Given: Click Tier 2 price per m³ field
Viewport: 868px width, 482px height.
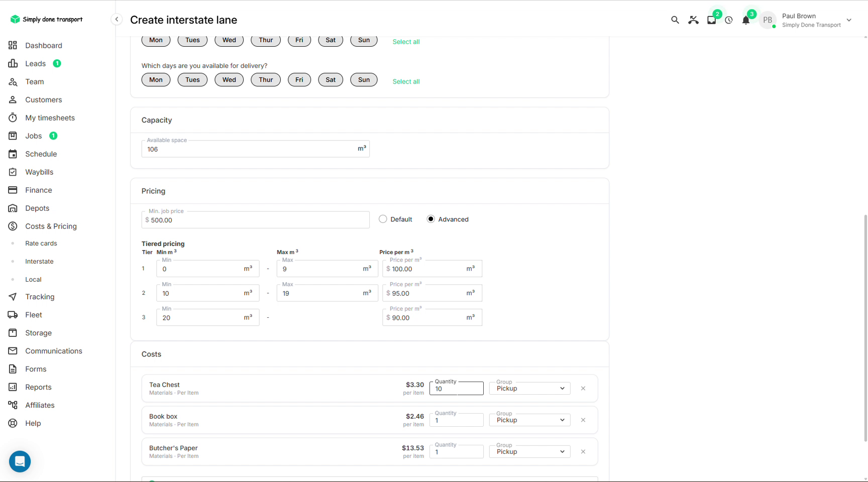Looking at the screenshot, I should coord(432,293).
